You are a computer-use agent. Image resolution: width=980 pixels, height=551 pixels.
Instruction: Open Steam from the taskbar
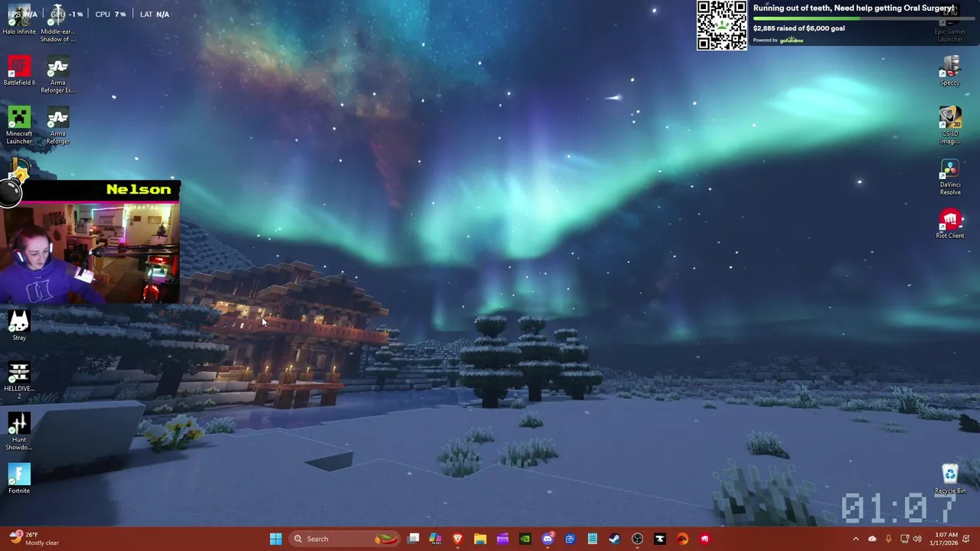pyautogui.click(x=615, y=539)
